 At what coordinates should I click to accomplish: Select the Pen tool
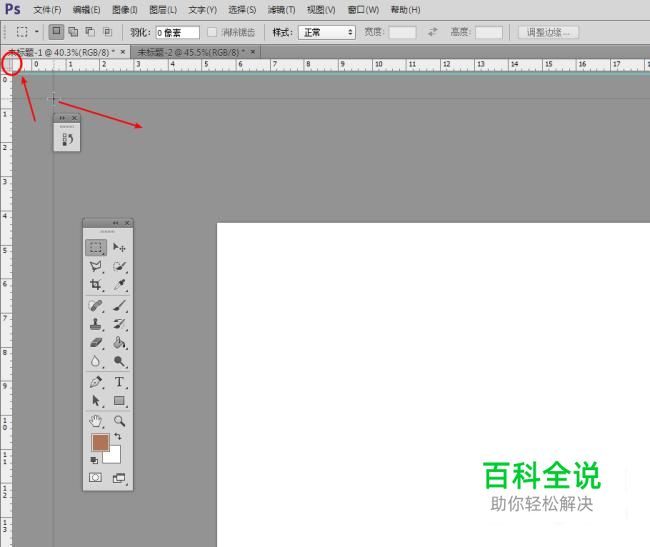[96, 382]
